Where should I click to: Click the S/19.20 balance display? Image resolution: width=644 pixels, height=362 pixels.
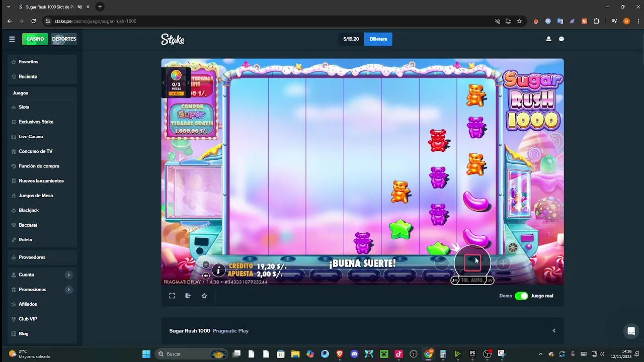point(351,39)
